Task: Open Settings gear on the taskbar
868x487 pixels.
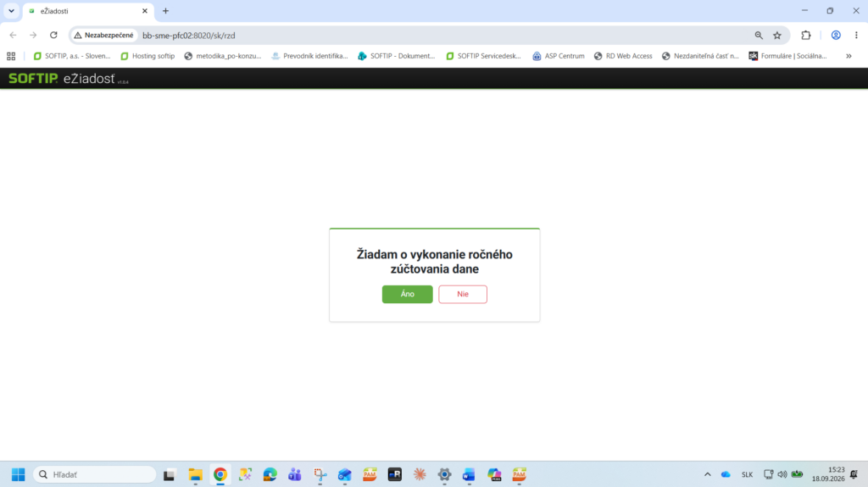Action: pos(444,474)
